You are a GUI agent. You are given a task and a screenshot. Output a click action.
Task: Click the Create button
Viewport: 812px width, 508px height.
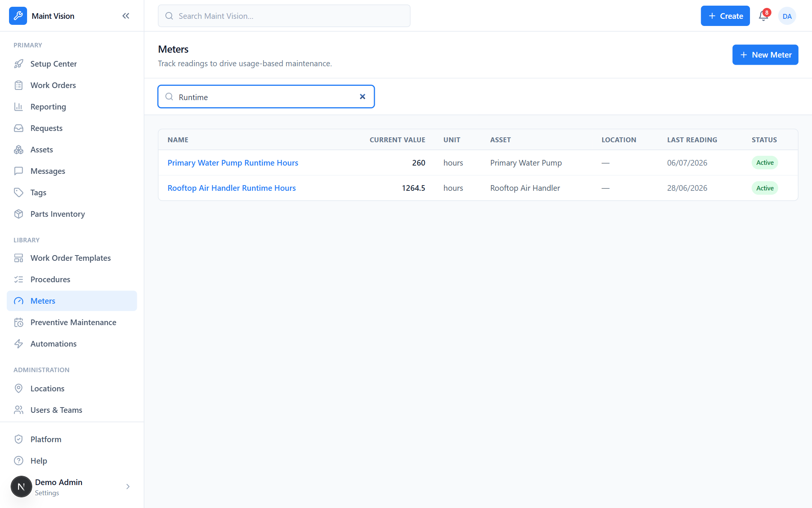coord(725,16)
